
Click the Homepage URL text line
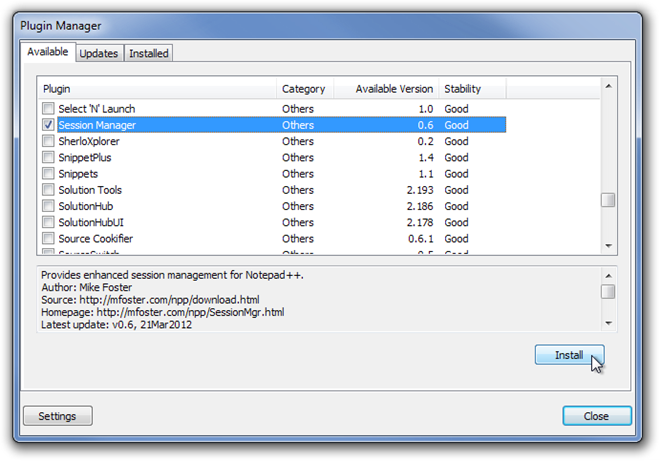pyautogui.click(x=162, y=312)
